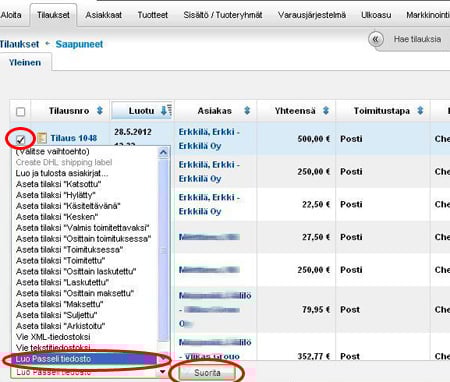Select Aseta tilaksi "Osittain maksettu" option
Viewport: 450px width, 382px height.
75,293
